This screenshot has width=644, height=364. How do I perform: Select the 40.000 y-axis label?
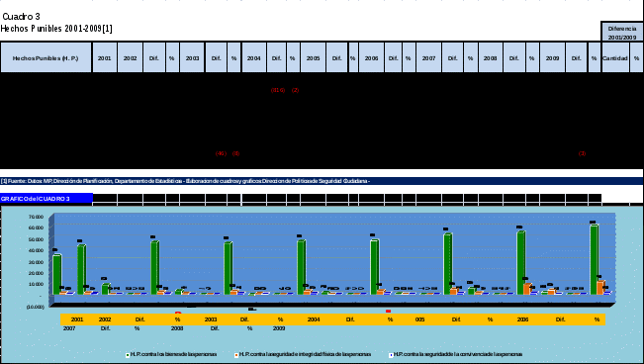[37, 250]
